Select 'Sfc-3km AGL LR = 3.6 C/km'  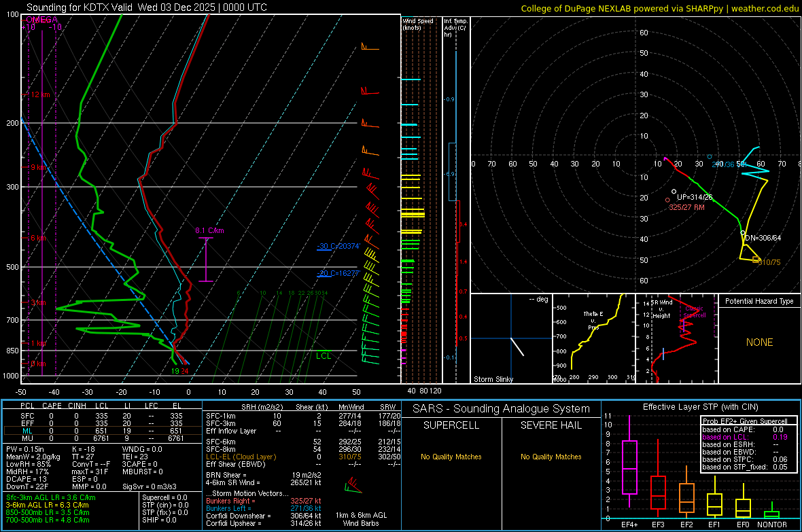[x=51, y=497]
